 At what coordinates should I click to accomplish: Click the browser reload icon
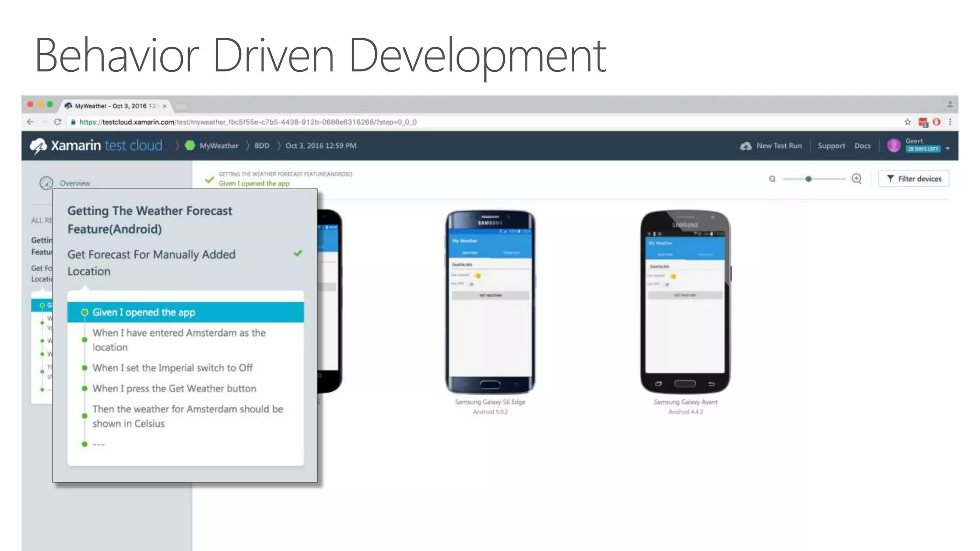click(57, 122)
